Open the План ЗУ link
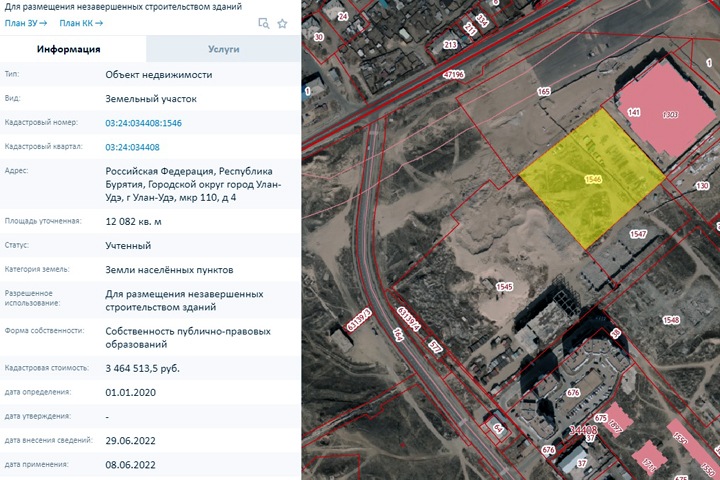The image size is (720, 480). point(25,23)
